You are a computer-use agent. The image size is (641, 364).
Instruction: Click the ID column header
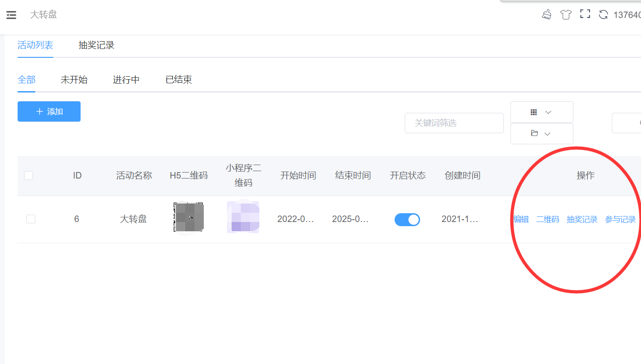pyautogui.click(x=77, y=175)
